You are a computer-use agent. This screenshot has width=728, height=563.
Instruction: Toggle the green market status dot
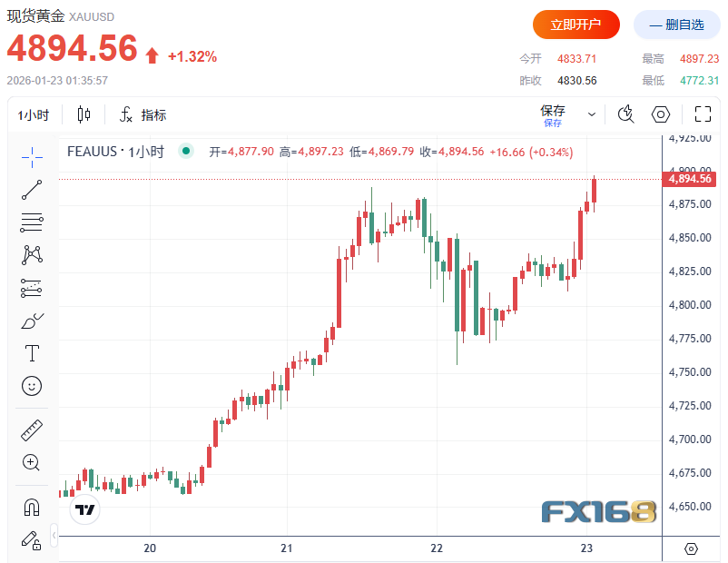click(185, 152)
